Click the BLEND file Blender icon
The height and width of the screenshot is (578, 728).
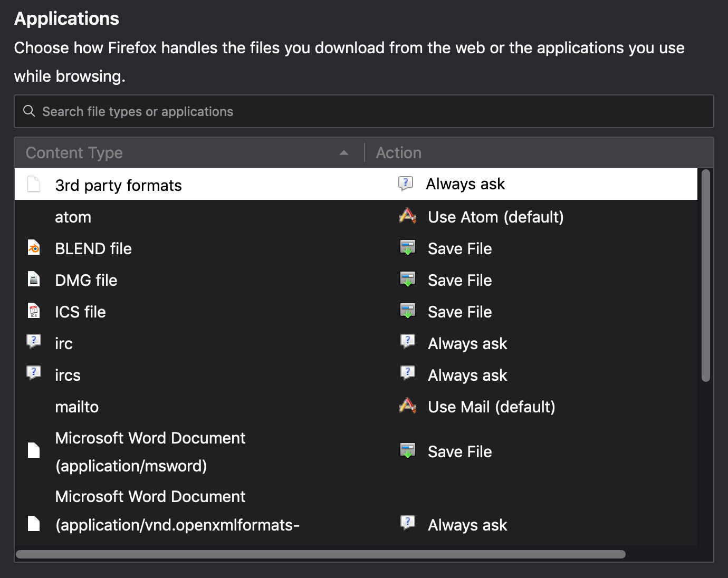click(34, 248)
